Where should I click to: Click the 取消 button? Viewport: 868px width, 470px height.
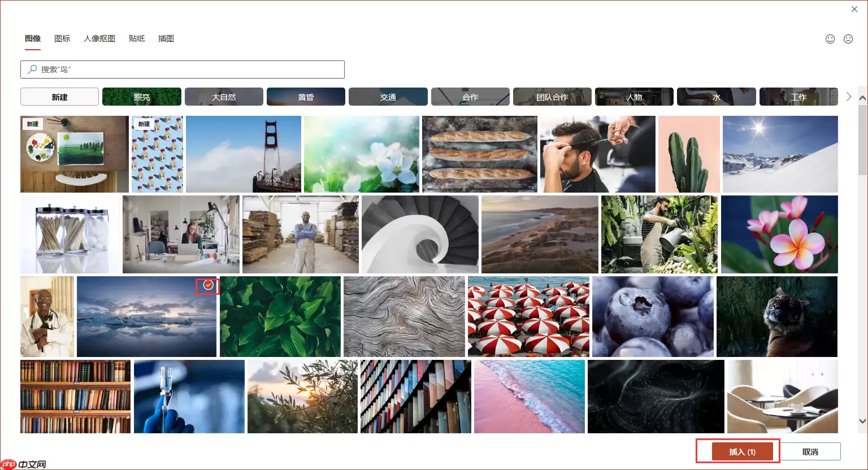[x=810, y=452]
